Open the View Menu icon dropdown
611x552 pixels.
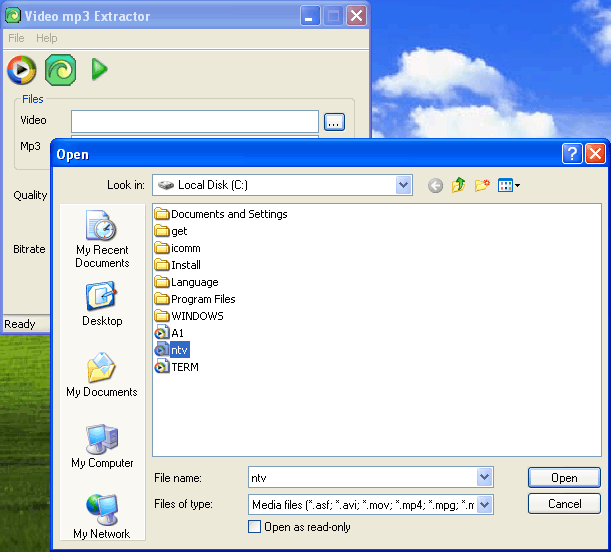click(x=509, y=185)
